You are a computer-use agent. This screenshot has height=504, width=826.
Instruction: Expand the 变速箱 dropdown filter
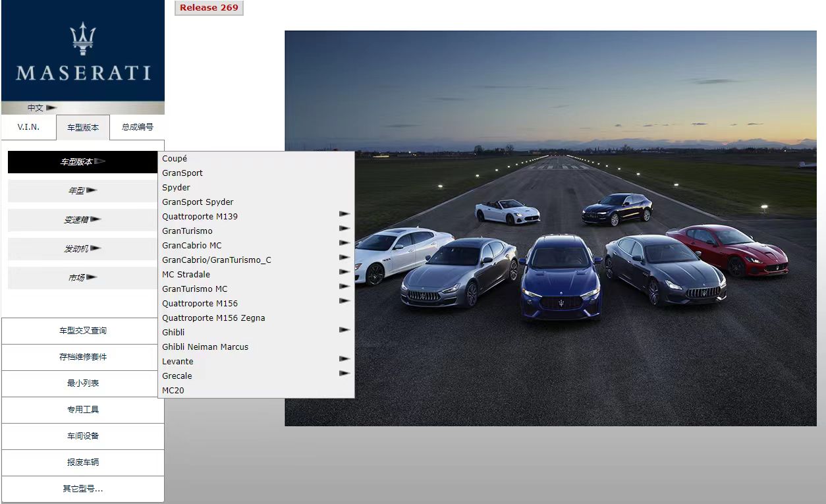tap(82, 220)
